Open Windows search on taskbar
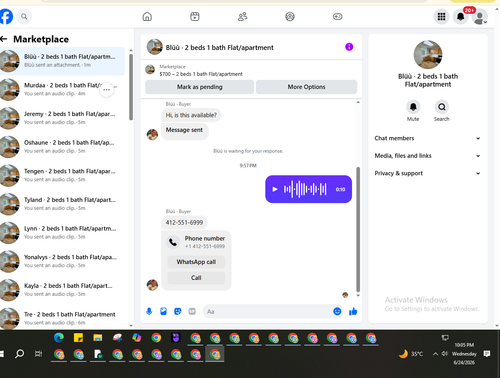 pos(20,354)
